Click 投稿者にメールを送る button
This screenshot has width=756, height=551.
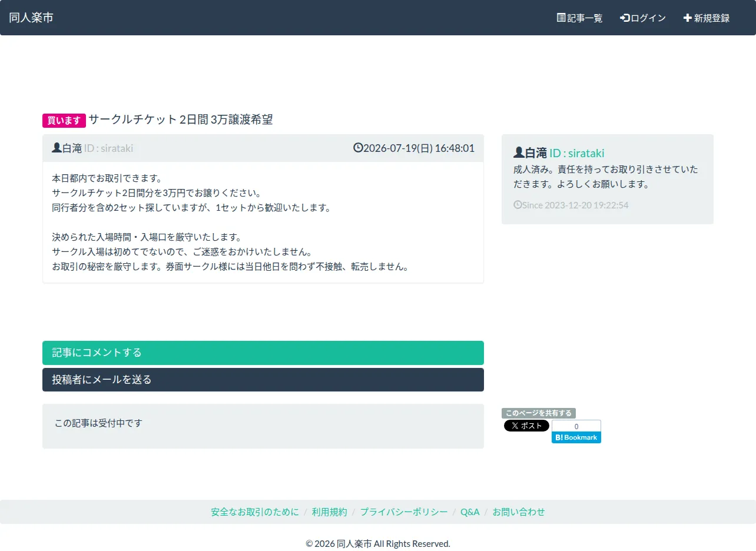tap(263, 380)
